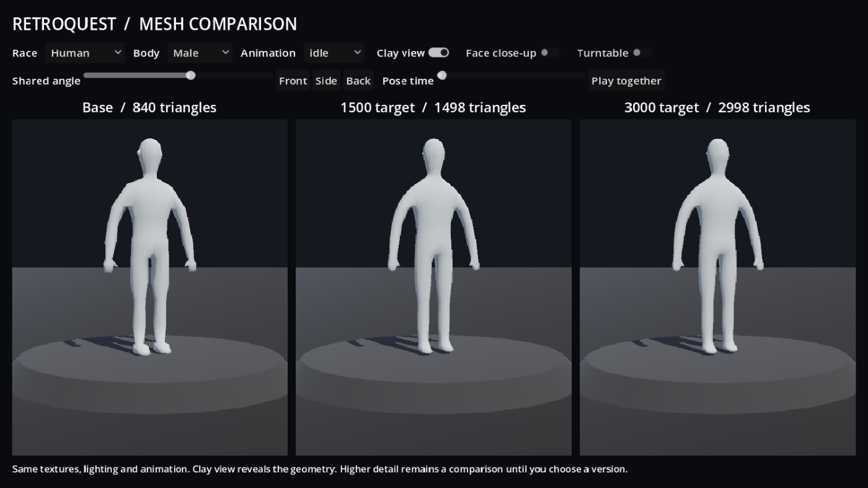The image size is (868, 488).
Task: Turn off the Clay view toggle
Action: pos(438,53)
